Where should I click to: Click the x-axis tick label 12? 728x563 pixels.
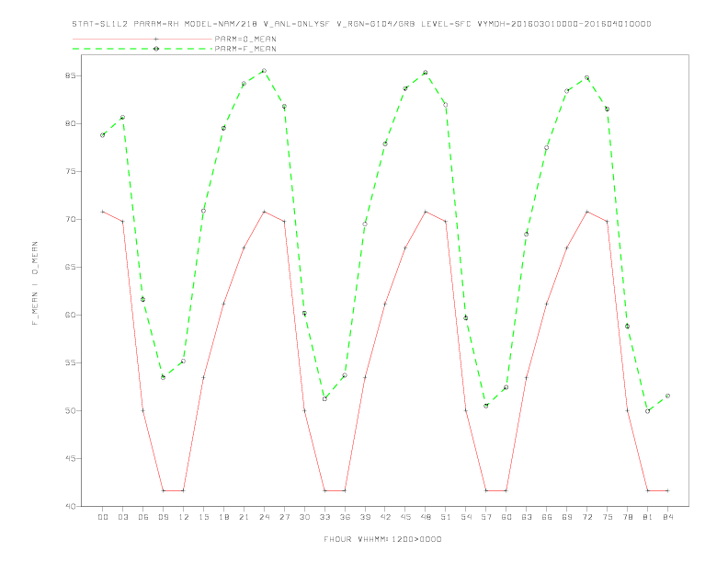pyautogui.click(x=184, y=517)
